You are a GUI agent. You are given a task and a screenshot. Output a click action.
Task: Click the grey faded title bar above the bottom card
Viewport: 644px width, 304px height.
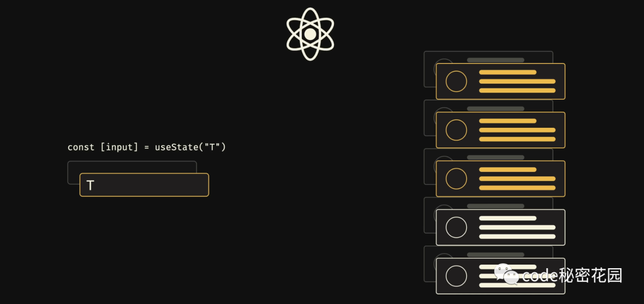pos(495,254)
